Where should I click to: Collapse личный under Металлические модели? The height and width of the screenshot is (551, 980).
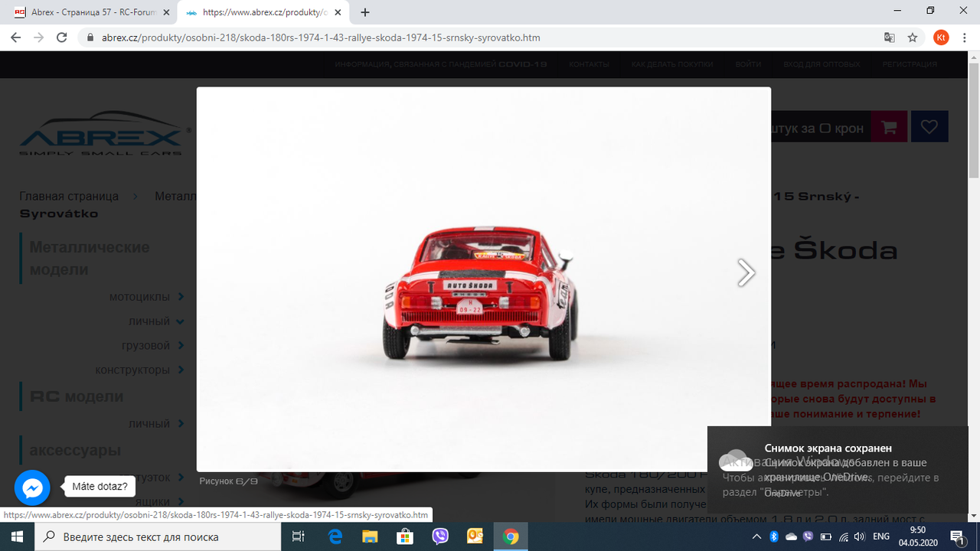pos(180,321)
